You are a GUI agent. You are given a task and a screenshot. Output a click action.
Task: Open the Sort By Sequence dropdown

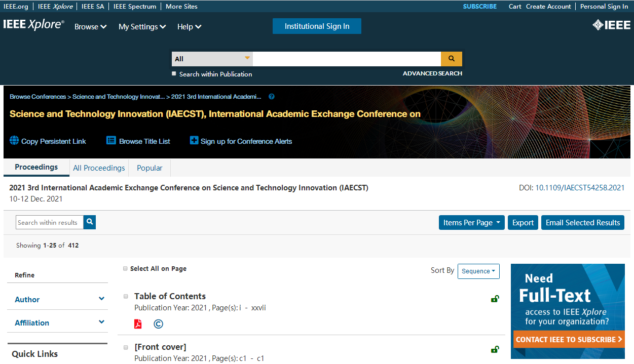click(478, 271)
